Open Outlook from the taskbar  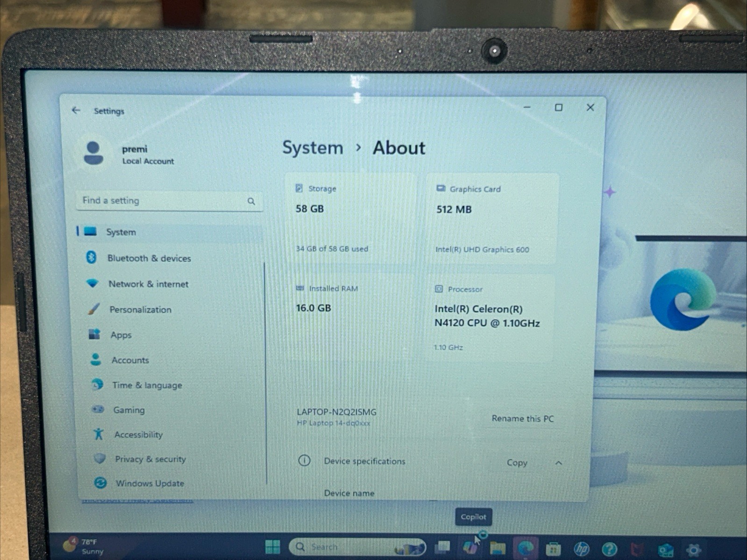(x=665, y=551)
